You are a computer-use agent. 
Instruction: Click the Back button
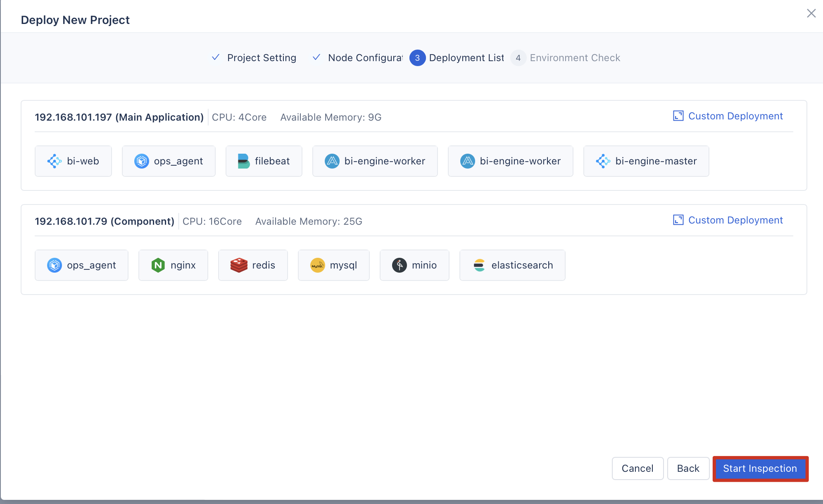pos(688,468)
